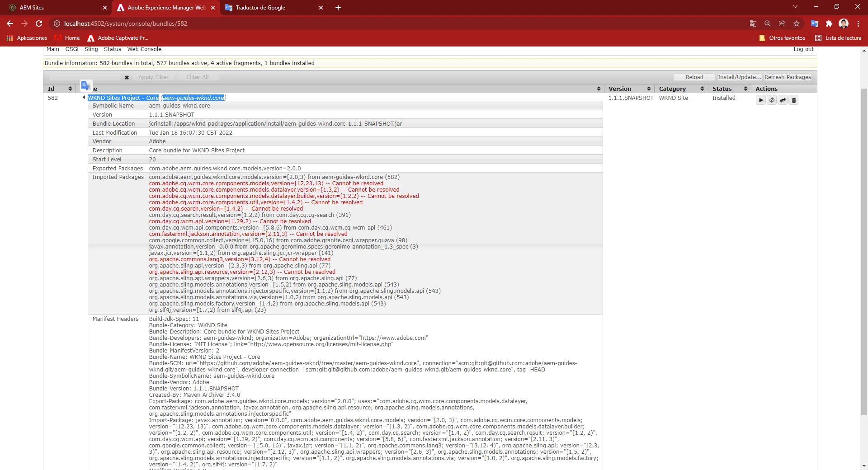Go forward in browser history
This screenshot has height=470, width=868.
tap(24, 23)
